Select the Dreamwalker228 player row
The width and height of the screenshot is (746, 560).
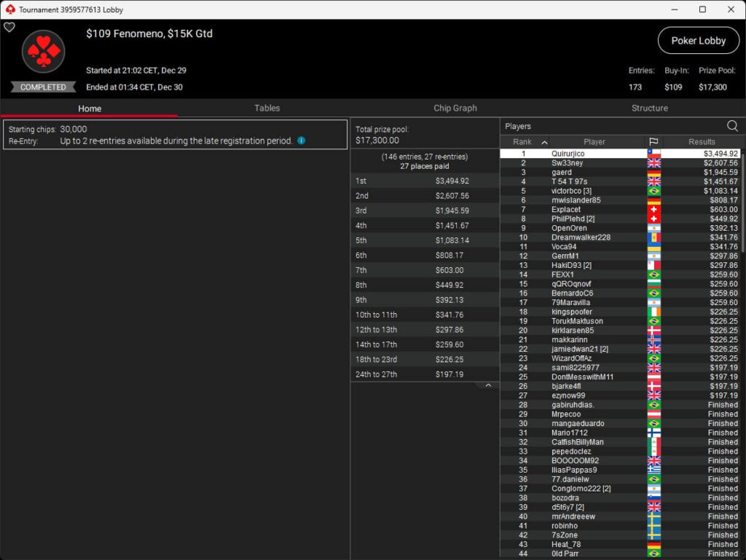click(581, 237)
